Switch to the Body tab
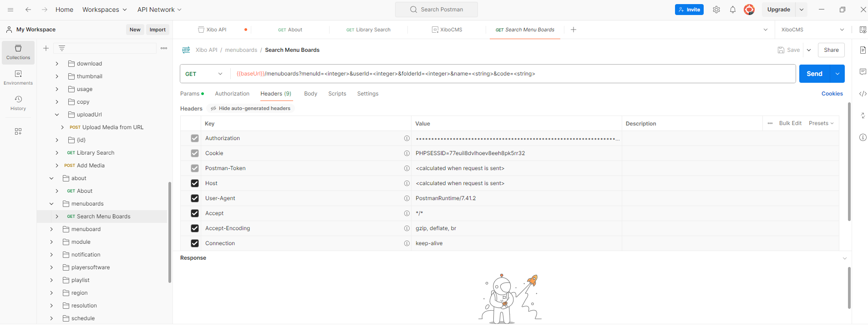 click(x=310, y=94)
